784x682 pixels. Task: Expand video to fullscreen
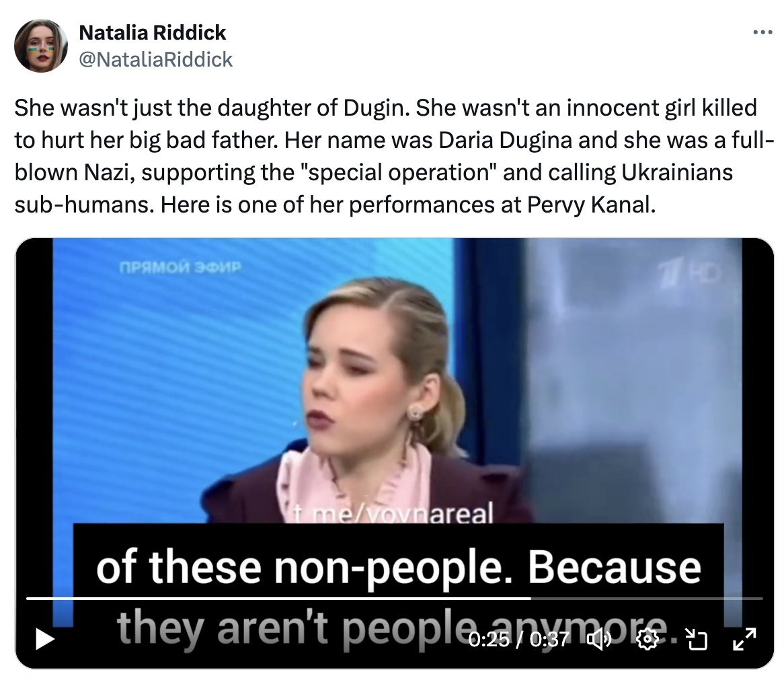[x=744, y=640]
